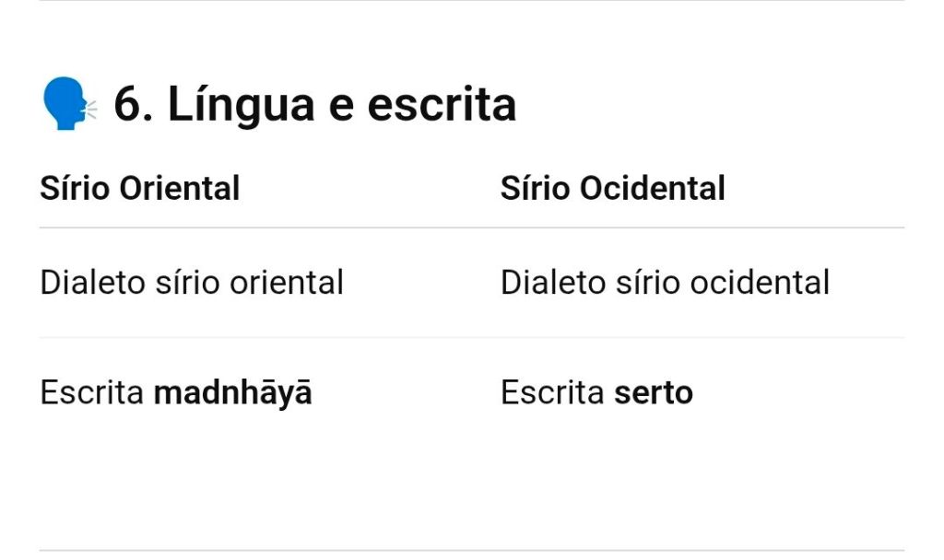
Task: Click the word "Ocidental" in the table header
Action: [x=652, y=189]
